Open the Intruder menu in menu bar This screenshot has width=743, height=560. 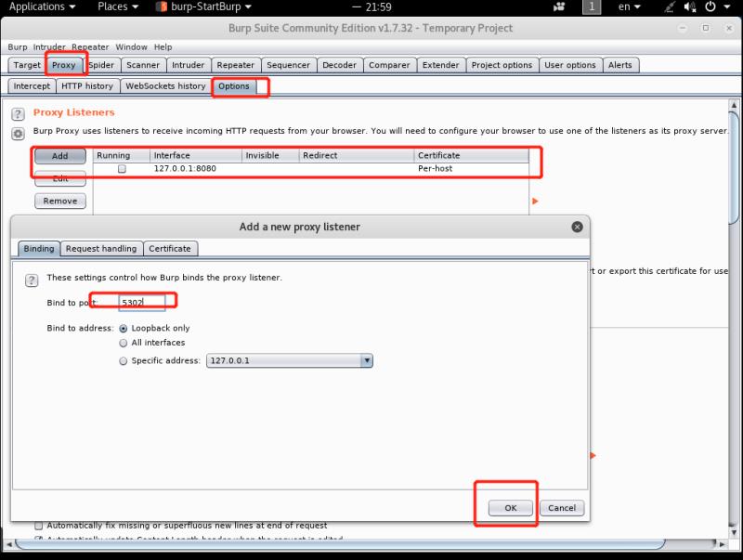point(49,47)
